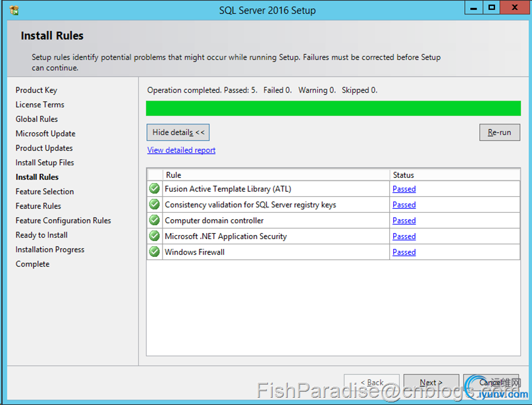
Task: Collapse rule list with Hide details button
Action: (x=178, y=132)
